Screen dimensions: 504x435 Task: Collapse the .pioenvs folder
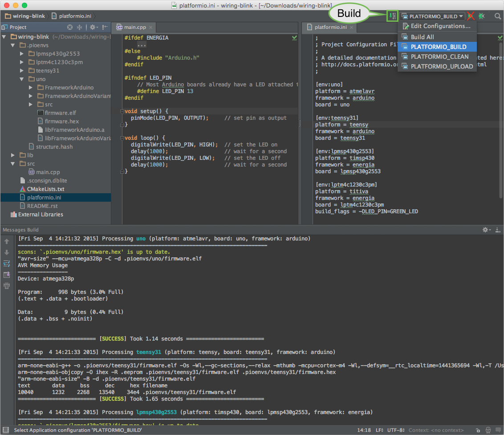13,45
